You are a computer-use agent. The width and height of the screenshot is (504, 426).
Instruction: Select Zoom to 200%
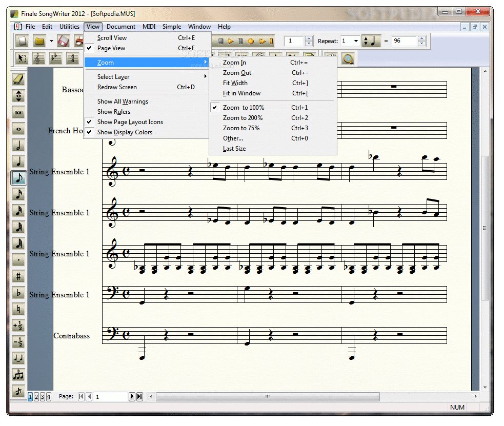click(x=273, y=118)
